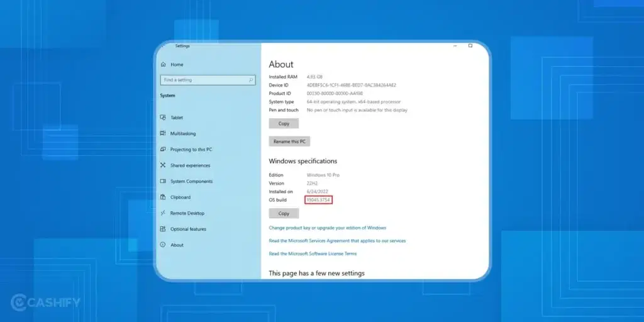Click the 64-bit operating system text
The height and width of the screenshot is (322, 644).
pos(353,102)
